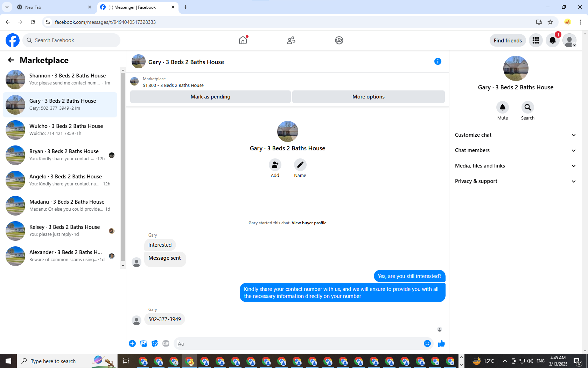The height and width of the screenshot is (368, 588).
Task: Open the notifications bell
Action: click(x=553, y=40)
